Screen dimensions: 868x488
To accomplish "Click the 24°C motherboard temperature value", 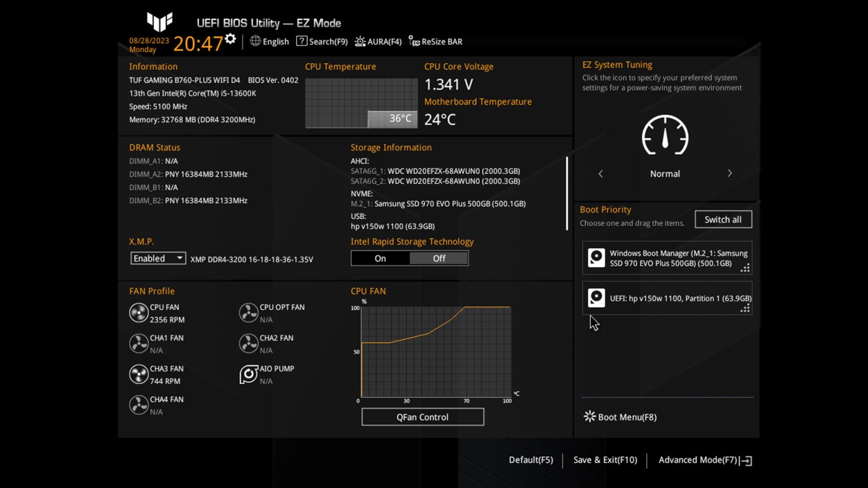I will coord(440,119).
